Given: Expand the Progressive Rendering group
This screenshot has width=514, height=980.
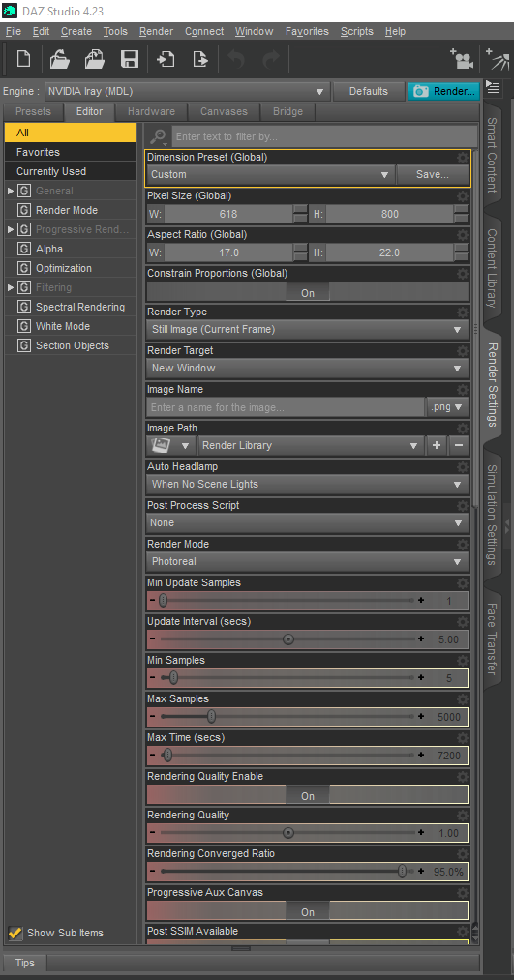Looking at the screenshot, I should pos(11,229).
